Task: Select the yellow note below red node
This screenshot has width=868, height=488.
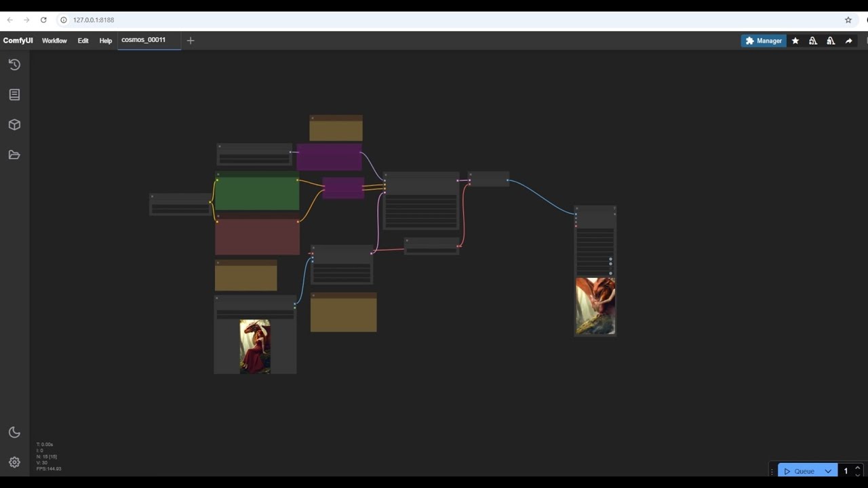Action: 245,275
